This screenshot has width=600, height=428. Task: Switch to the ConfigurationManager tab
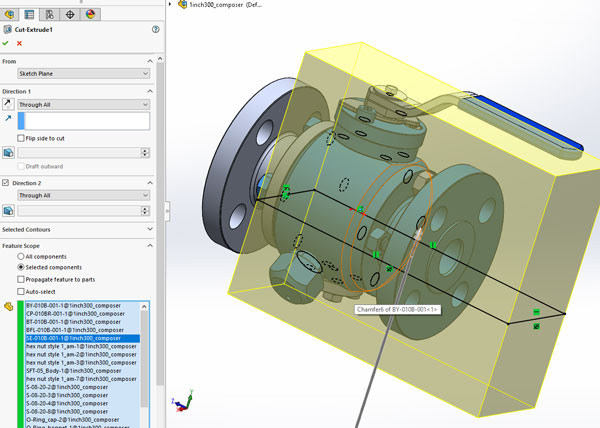pyautogui.click(x=49, y=13)
